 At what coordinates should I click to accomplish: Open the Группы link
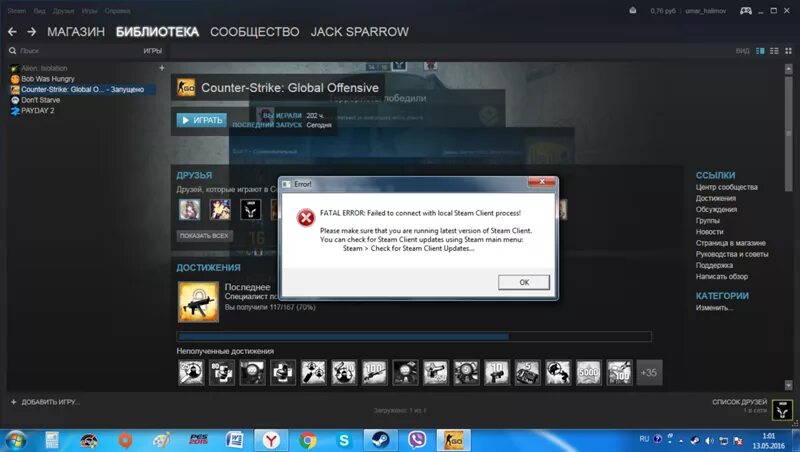tap(708, 221)
